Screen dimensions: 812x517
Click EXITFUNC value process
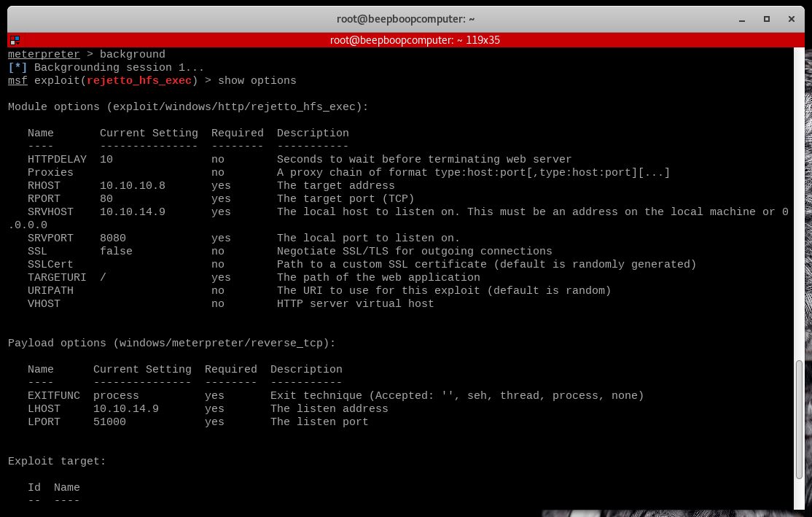116,396
